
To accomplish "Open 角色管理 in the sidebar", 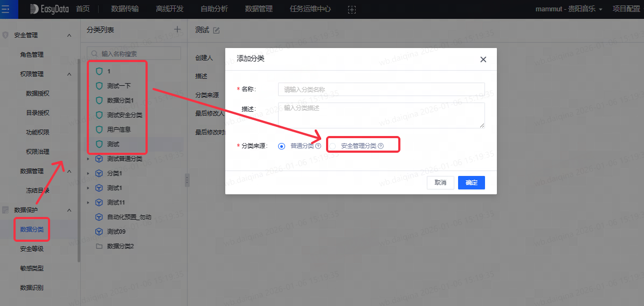I will pos(32,55).
